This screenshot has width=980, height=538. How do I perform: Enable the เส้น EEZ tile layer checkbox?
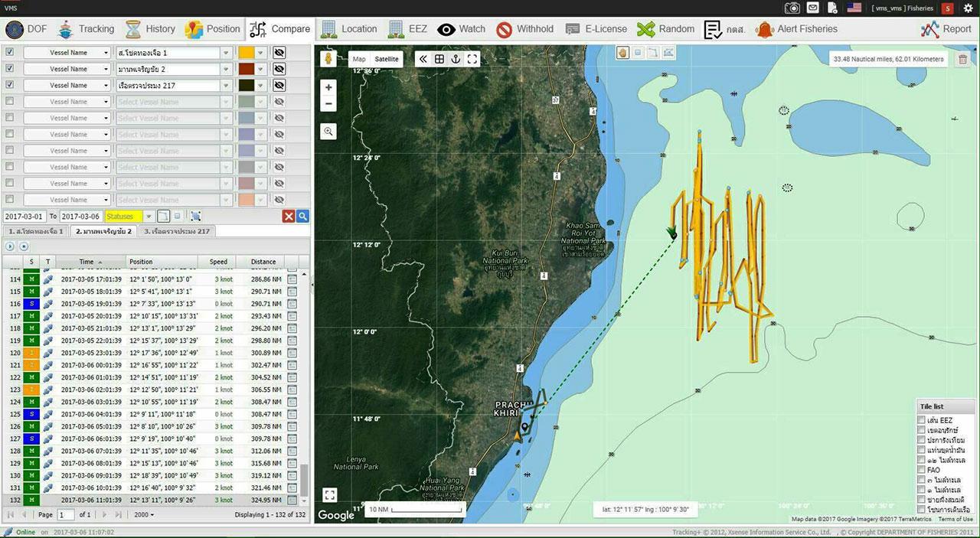(921, 420)
